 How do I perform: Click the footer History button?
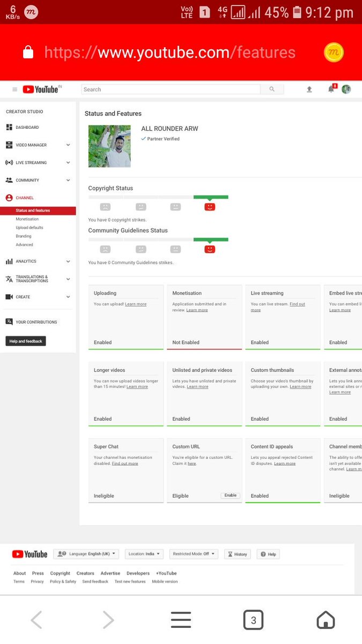[237, 554]
